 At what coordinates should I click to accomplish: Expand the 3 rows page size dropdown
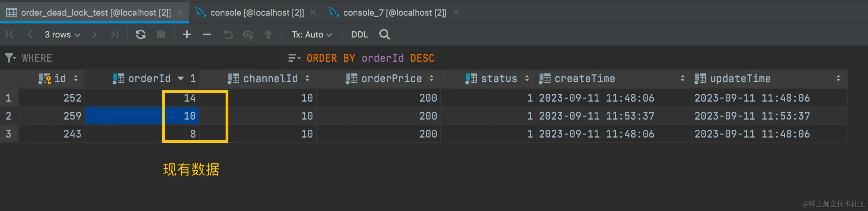pos(63,34)
